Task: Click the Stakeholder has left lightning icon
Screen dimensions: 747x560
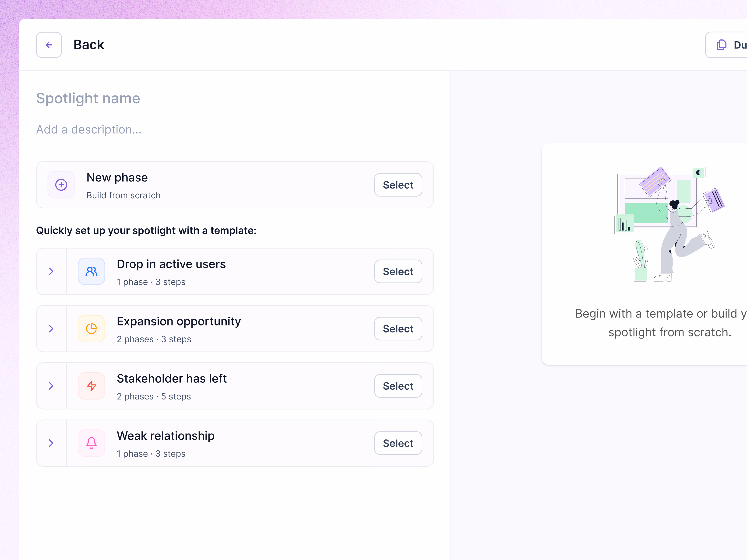Action: click(x=92, y=386)
